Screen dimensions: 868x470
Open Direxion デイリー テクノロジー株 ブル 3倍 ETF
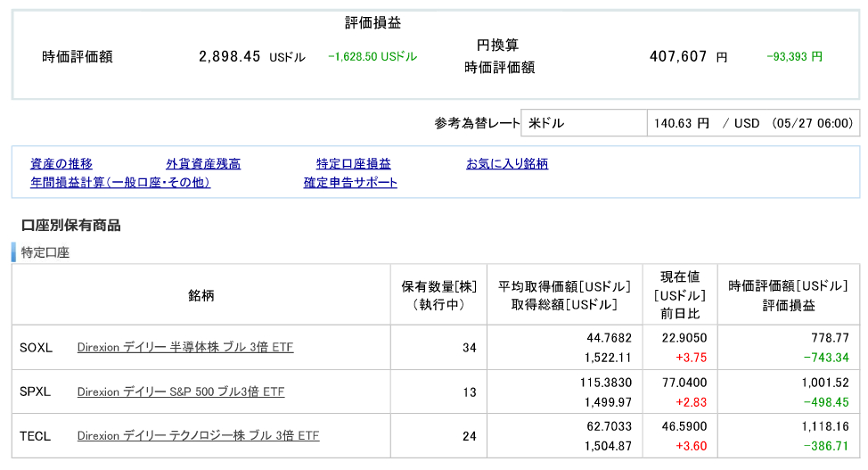coord(198,435)
